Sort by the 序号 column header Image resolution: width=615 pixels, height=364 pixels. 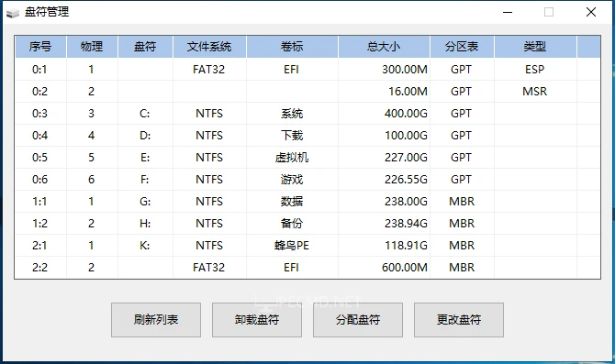tap(40, 47)
